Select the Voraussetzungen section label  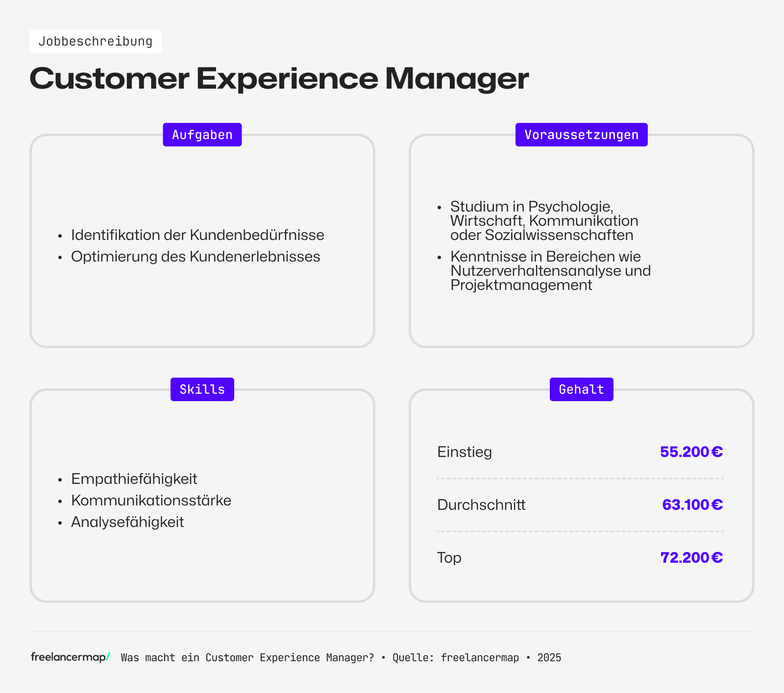[x=581, y=135]
